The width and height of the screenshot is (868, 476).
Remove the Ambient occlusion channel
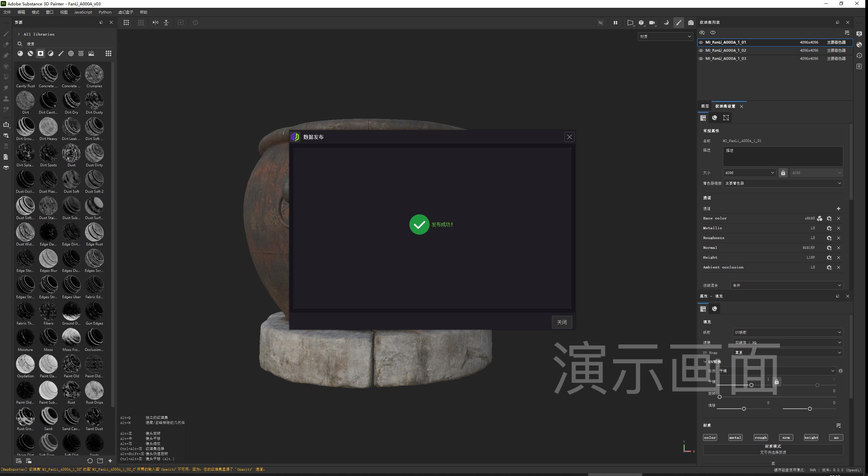point(839,267)
